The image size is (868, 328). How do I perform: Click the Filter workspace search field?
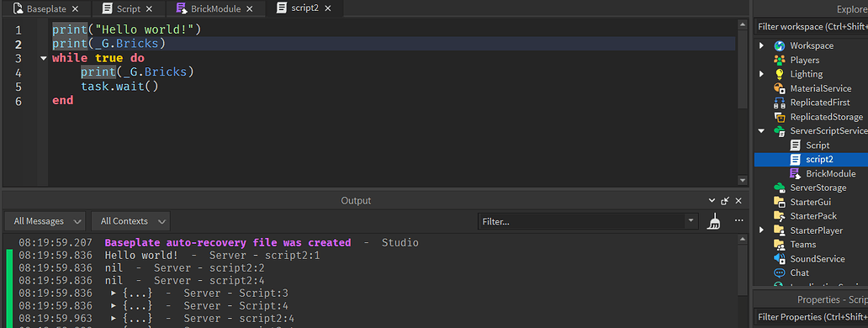tap(811, 27)
